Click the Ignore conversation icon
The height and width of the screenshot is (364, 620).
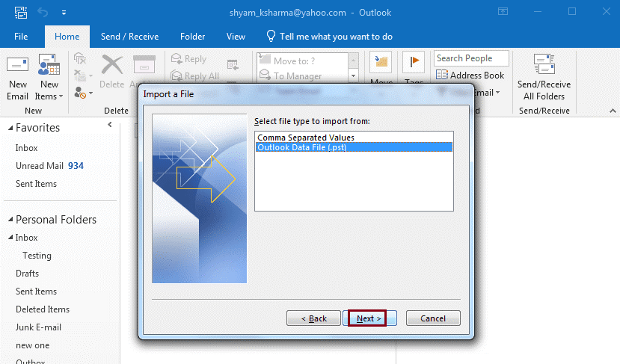(x=80, y=59)
